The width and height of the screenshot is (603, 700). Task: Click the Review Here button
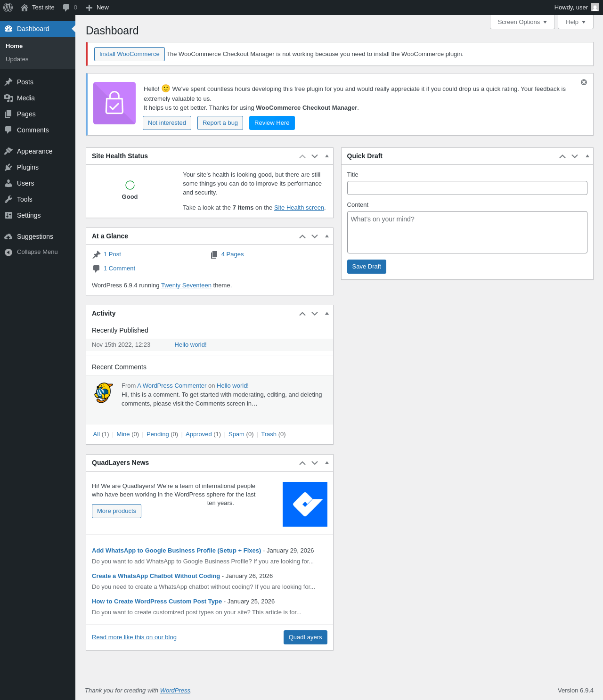pyautogui.click(x=272, y=123)
